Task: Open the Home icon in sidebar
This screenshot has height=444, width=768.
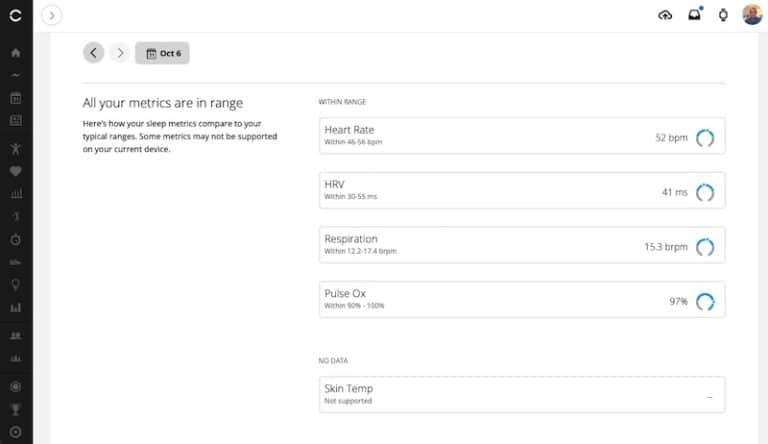Action: tap(16, 52)
